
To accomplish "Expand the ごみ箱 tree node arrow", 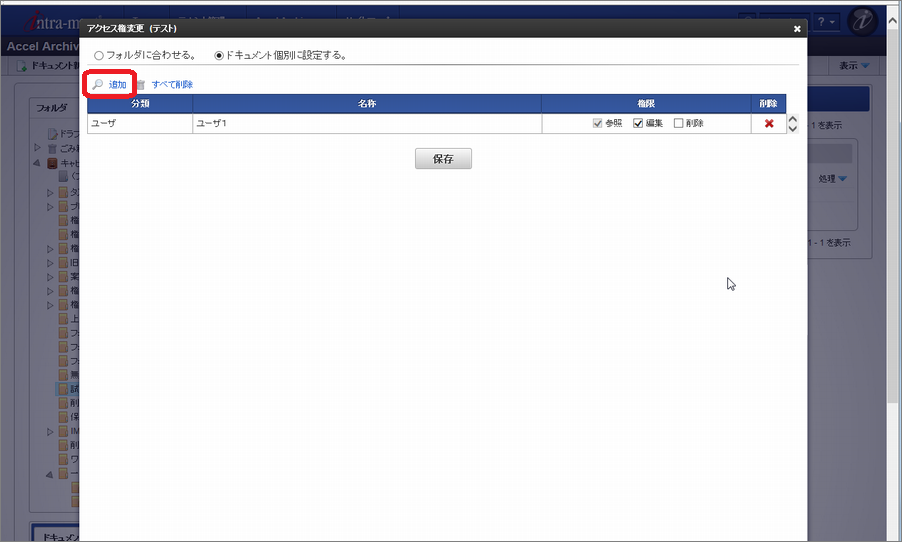I will click(x=37, y=148).
